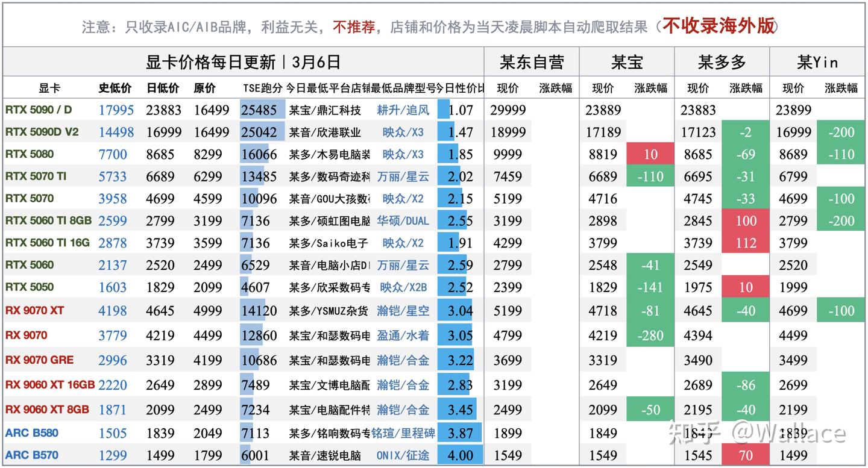Viewport: 868px width, 468px height.
Task: Click the 铭瑄/里程碑 link for ARC B580
Action: tap(404, 433)
